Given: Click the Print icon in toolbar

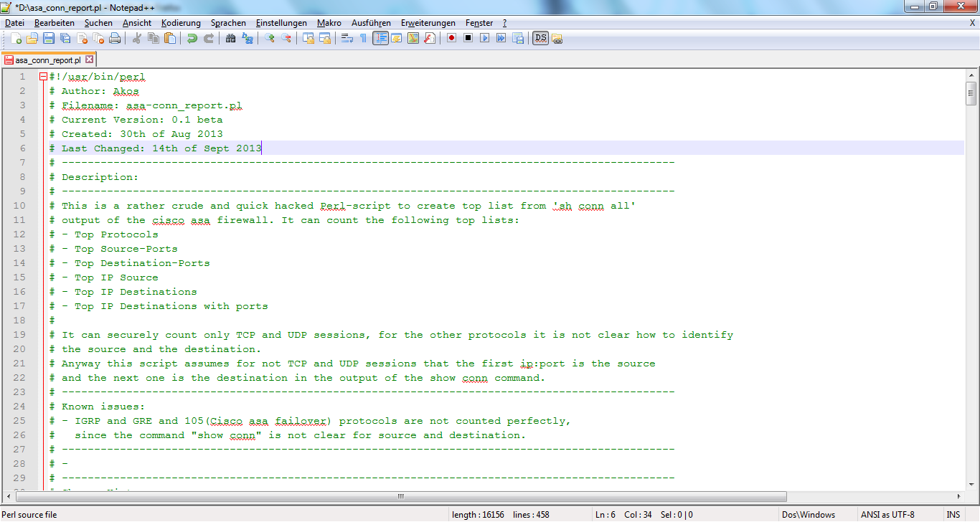Looking at the screenshot, I should [115, 38].
